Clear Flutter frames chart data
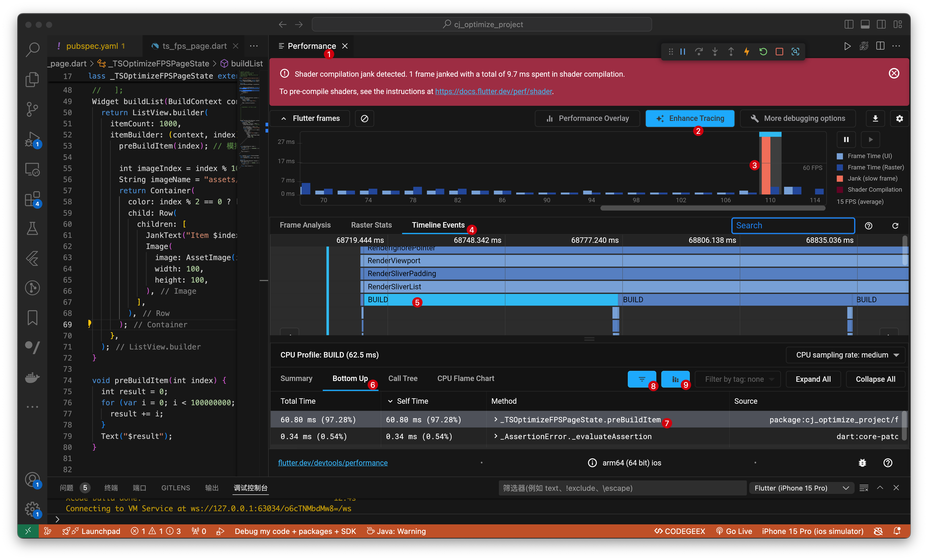Screen dimensions: 928x560 point(364,119)
